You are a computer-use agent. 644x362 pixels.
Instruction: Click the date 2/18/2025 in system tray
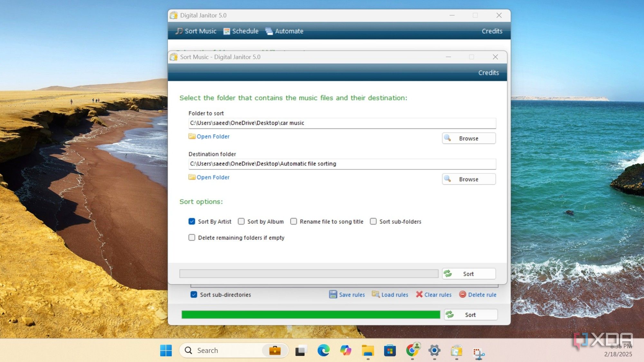[618, 354]
